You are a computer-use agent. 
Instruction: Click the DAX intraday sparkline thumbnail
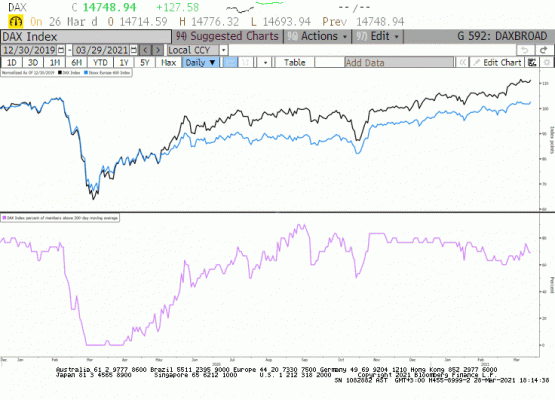(x=254, y=7)
